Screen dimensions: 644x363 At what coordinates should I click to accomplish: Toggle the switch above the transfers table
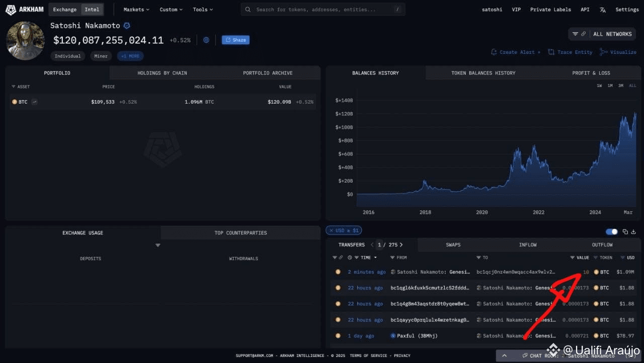click(x=612, y=232)
